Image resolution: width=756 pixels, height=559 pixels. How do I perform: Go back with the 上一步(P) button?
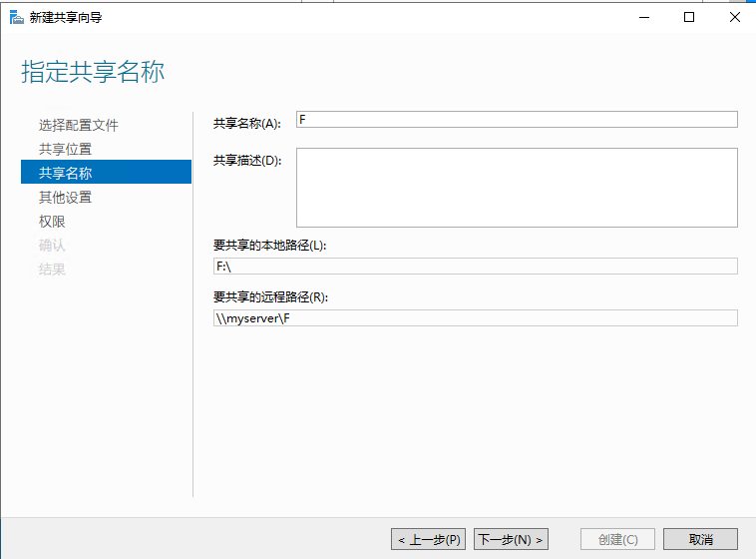428,539
